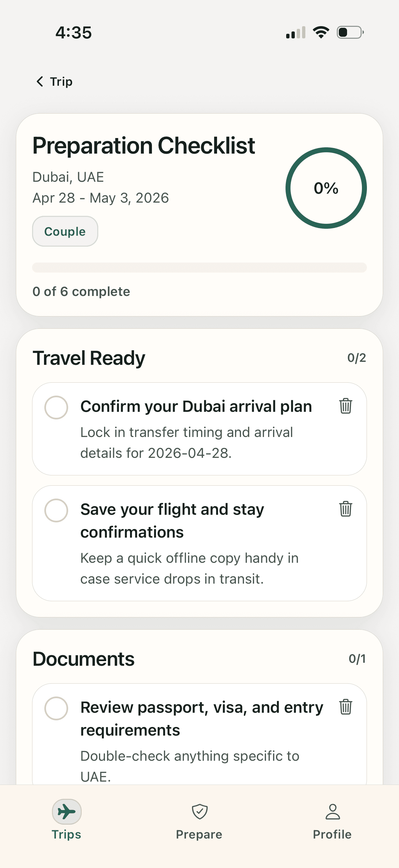Tap the Wi-Fi status icon

click(321, 33)
